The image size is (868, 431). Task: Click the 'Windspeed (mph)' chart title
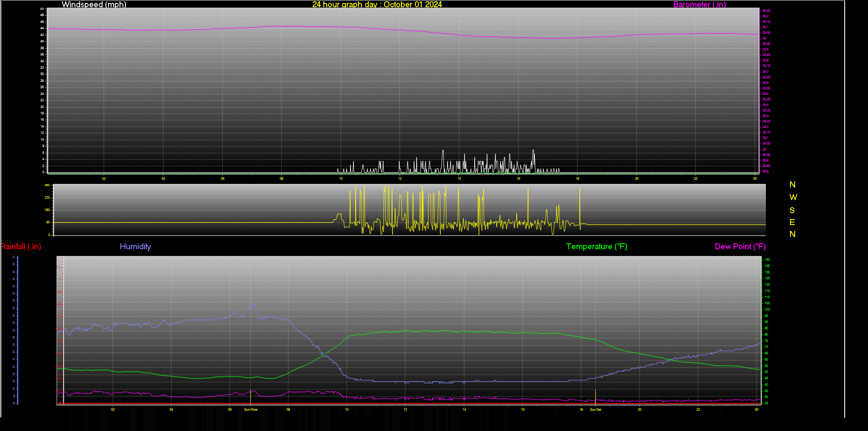click(x=94, y=4)
